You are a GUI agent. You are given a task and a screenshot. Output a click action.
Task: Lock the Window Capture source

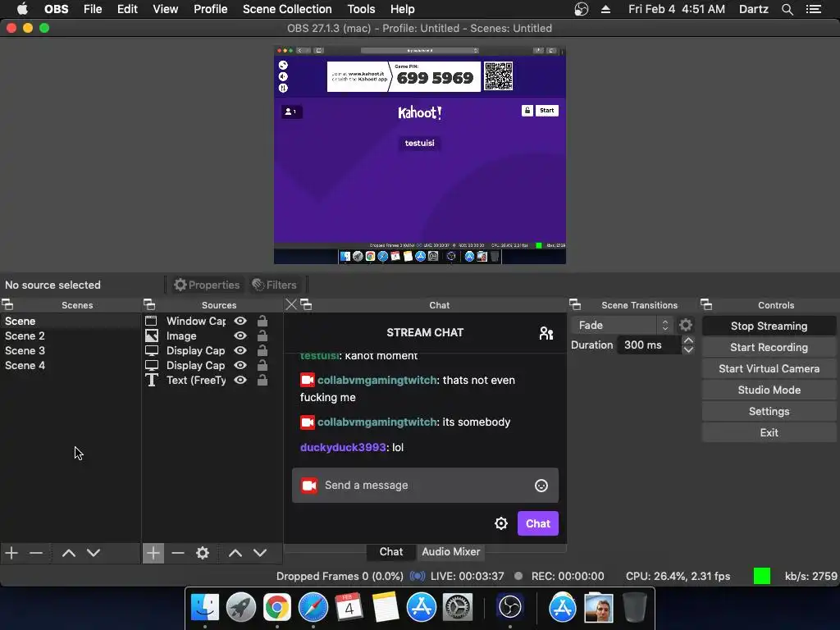(x=262, y=321)
